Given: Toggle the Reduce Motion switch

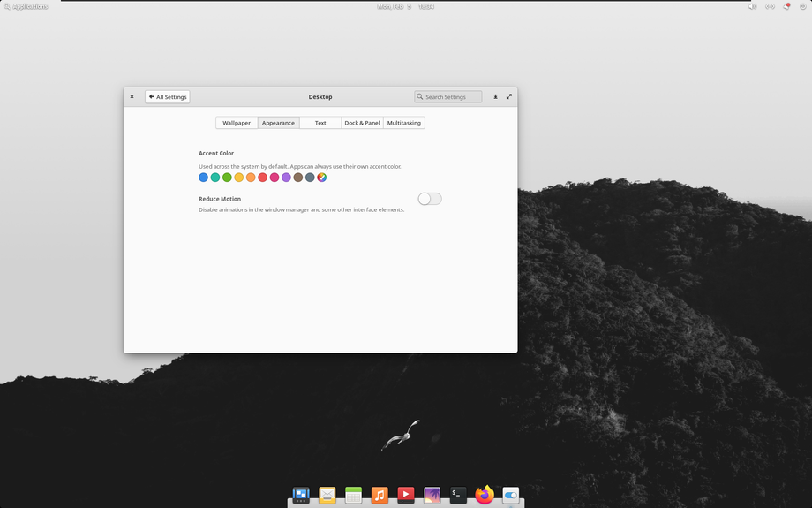Looking at the screenshot, I should 430,199.
